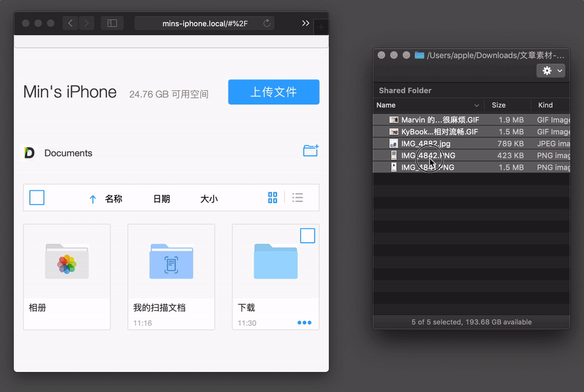Image resolution: width=584 pixels, height=392 pixels.
Task: Sort files by 名称
Action: (114, 199)
